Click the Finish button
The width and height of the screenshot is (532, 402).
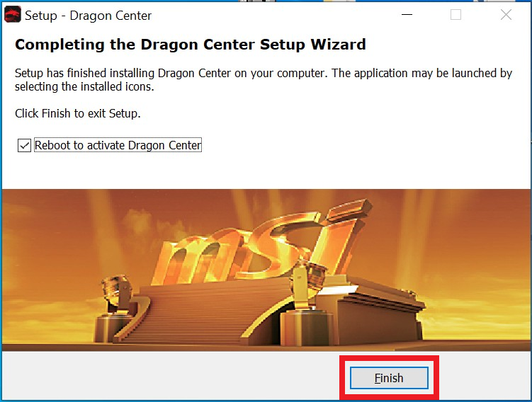[x=389, y=378]
